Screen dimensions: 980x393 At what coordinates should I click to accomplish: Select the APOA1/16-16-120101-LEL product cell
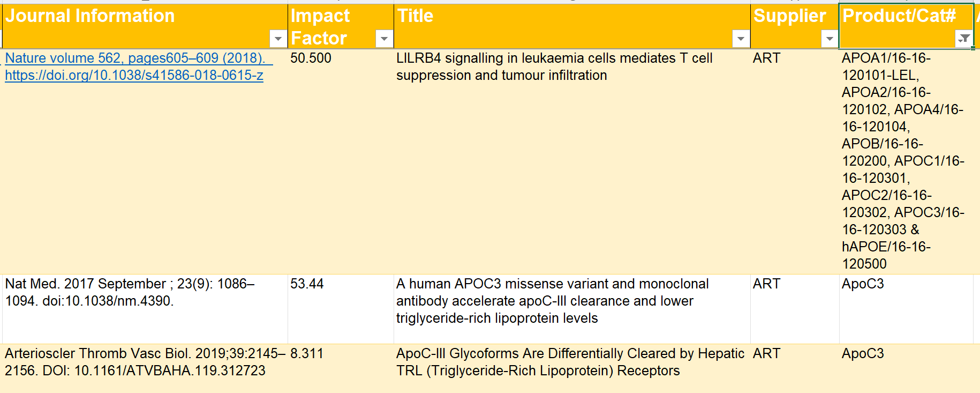pyautogui.click(x=905, y=161)
